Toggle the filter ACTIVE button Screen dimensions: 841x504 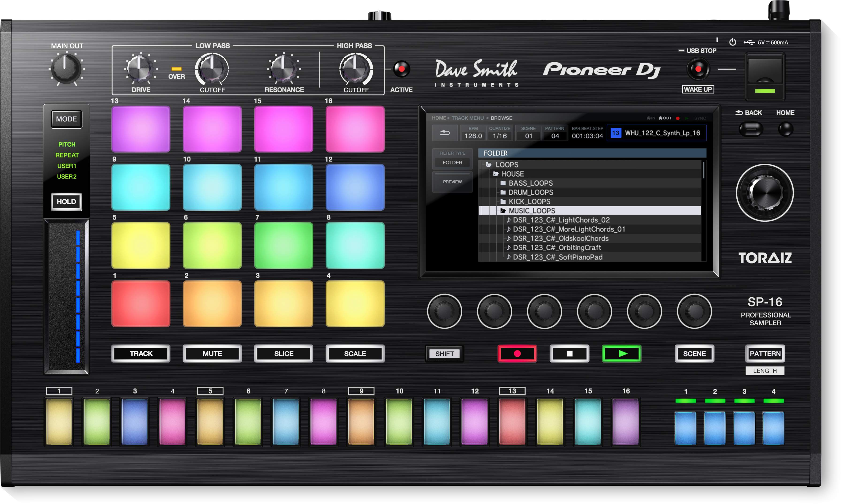click(401, 69)
